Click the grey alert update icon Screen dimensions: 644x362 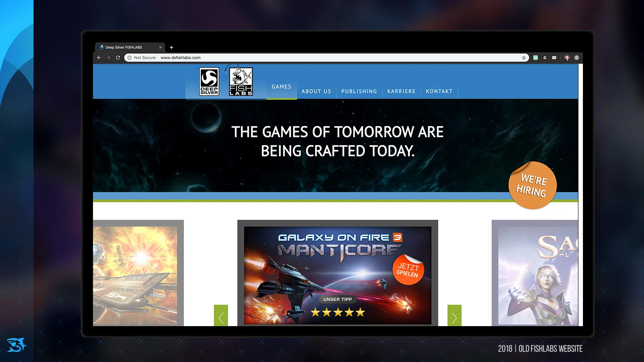pos(577,58)
